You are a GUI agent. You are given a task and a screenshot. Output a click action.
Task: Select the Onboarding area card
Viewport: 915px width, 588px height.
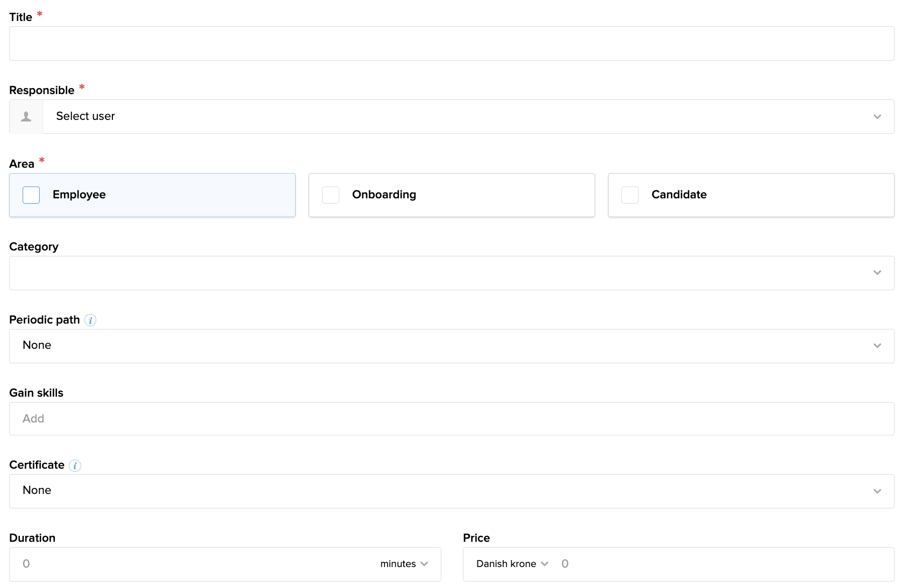(x=452, y=195)
